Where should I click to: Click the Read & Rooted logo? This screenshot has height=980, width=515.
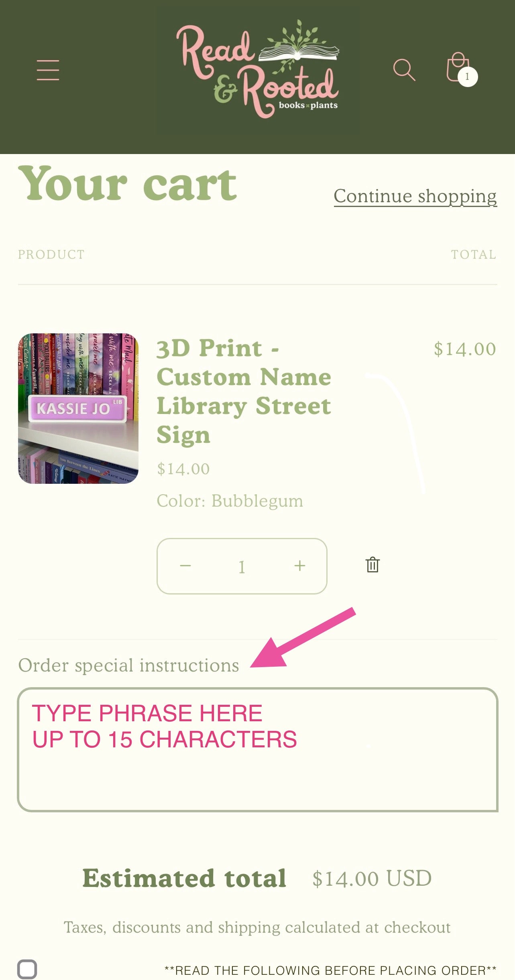point(257,69)
